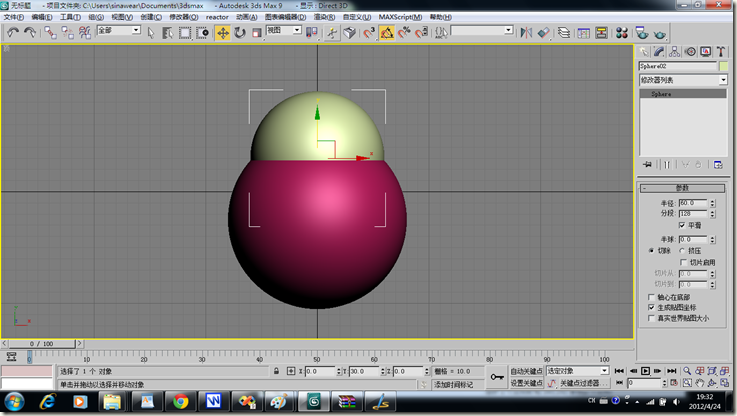Open the 修改器列表 modifier list dropdown
The image size is (737, 416).
723,80
